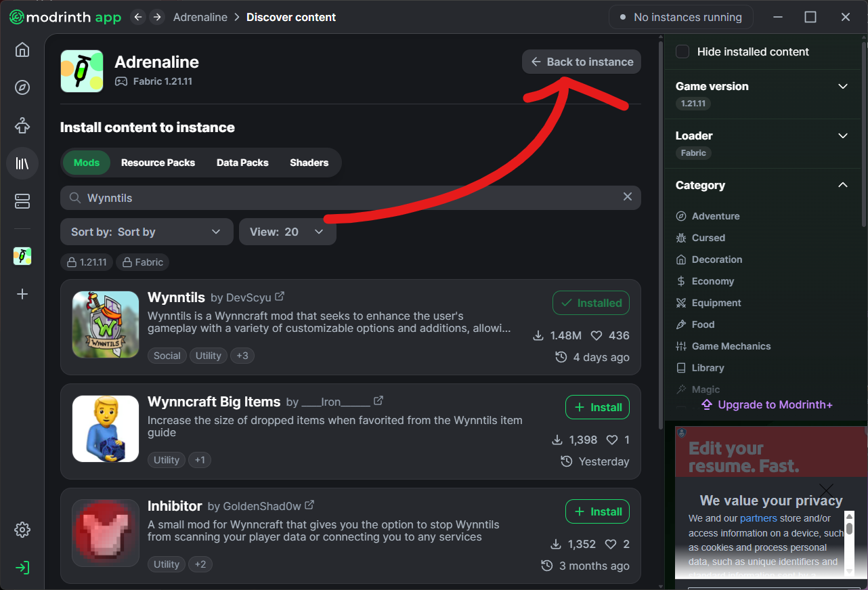868x590 pixels.
Task: Click the forward navigation arrow in title bar
Action: click(157, 17)
